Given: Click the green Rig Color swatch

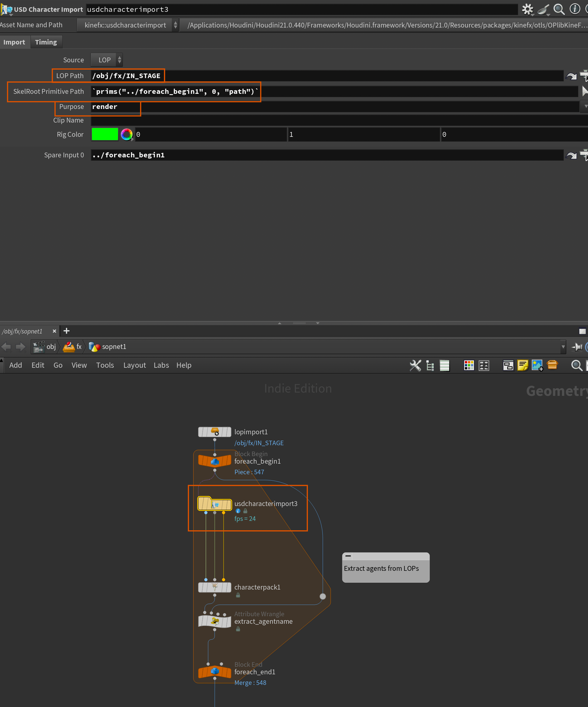Looking at the screenshot, I should pyautogui.click(x=105, y=134).
